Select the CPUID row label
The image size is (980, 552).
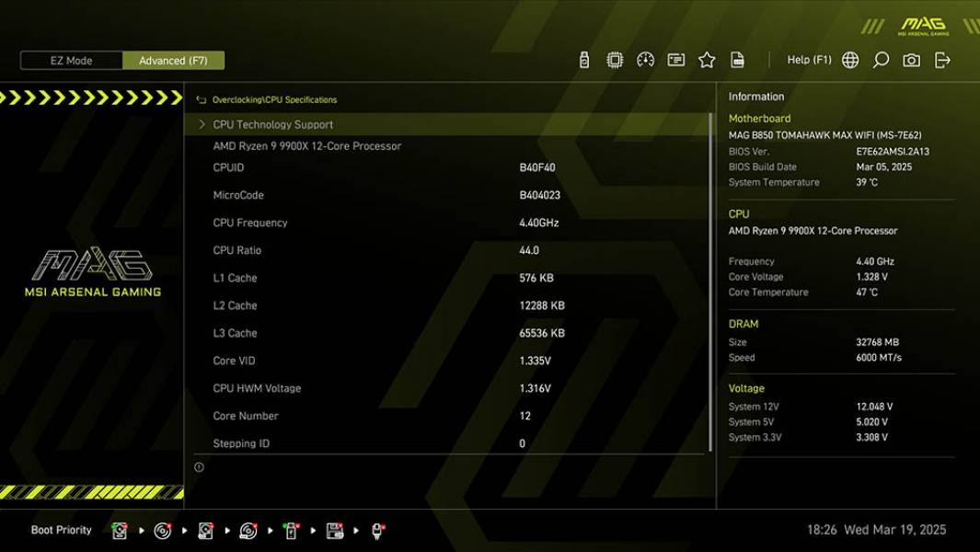pos(228,167)
